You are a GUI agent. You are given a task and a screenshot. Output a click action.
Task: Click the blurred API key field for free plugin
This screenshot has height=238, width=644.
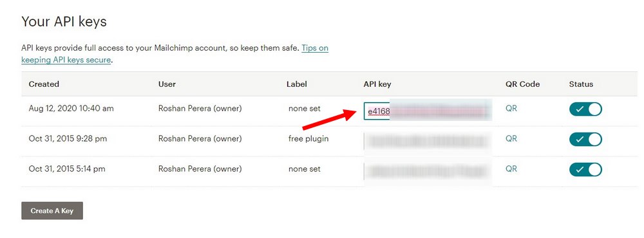(x=428, y=141)
